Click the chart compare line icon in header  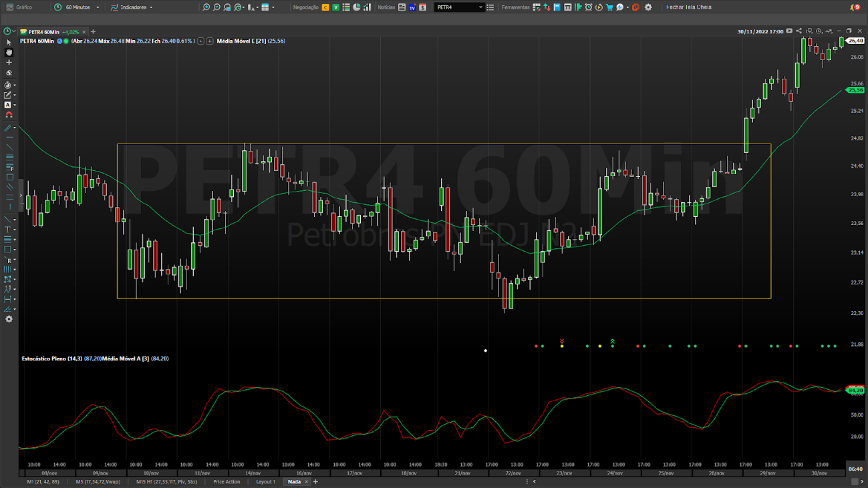(829, 31)
